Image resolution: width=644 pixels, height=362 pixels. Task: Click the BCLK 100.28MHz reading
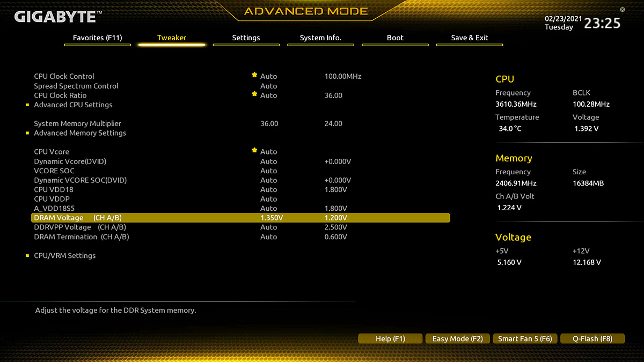click(x=591, y=104)
